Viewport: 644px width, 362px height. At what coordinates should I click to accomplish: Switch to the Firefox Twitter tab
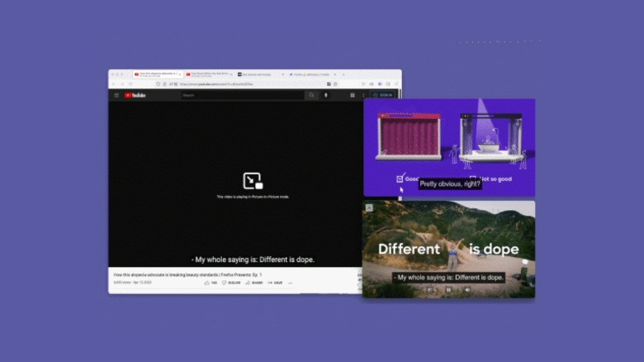(311, 74)
